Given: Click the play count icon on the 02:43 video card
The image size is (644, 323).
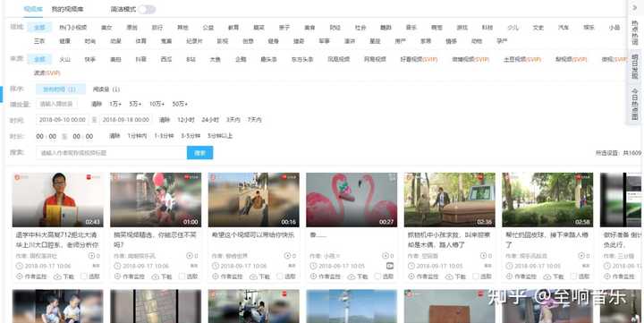Looking at the screenshot, I should 91,256.
